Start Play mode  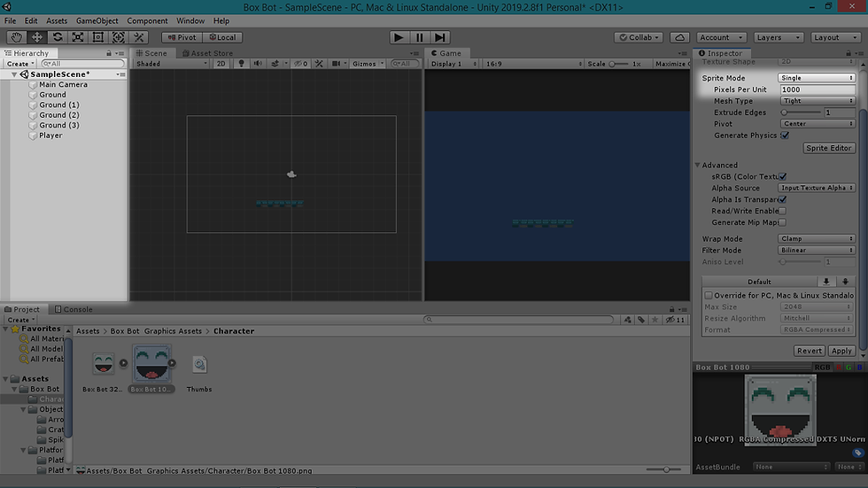399,37
